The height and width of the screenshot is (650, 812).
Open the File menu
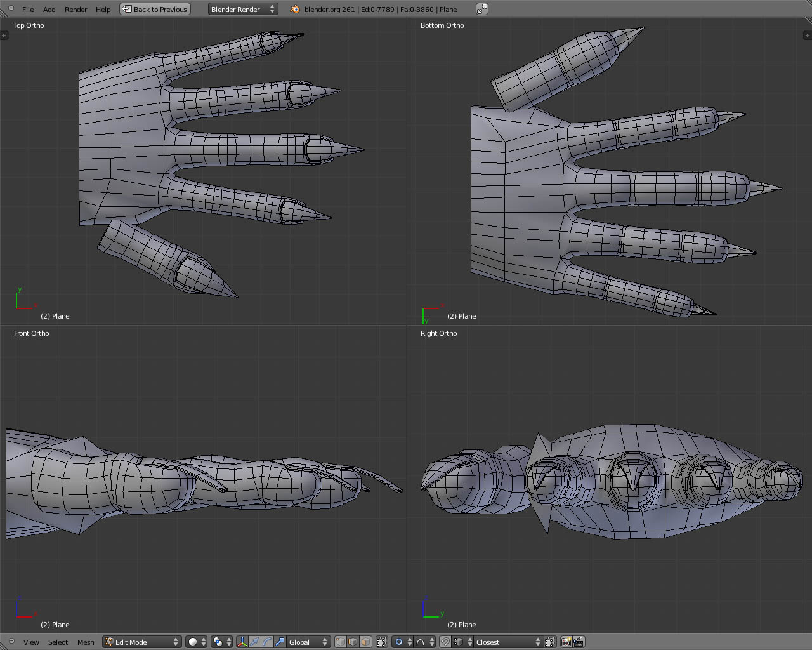[28, 10]
